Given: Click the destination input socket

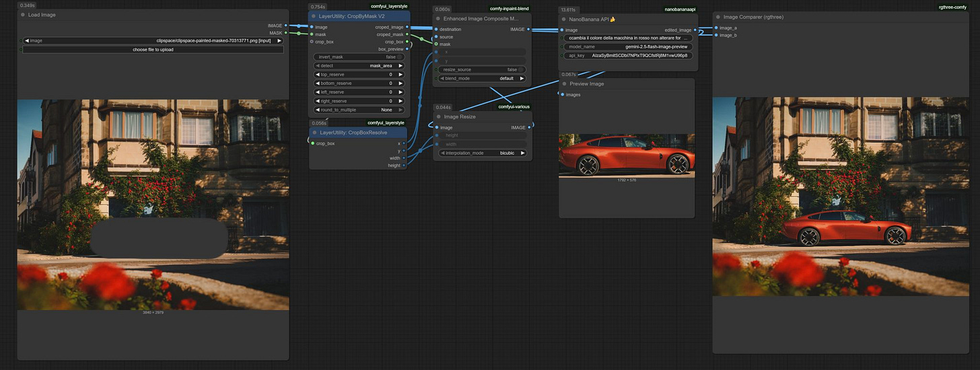Looking at the screenshot, I should pyautogui.click(x=435, y=30).
